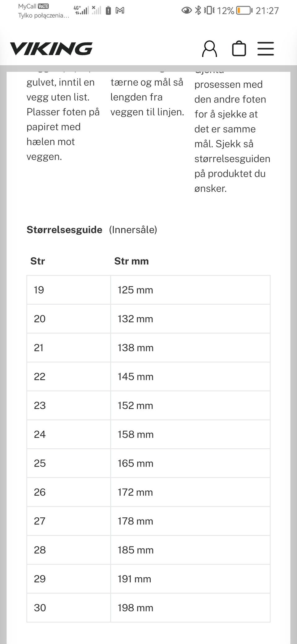Tap the status bar clock 21:27
Screen dimensions: 297x644
point(267,11)
